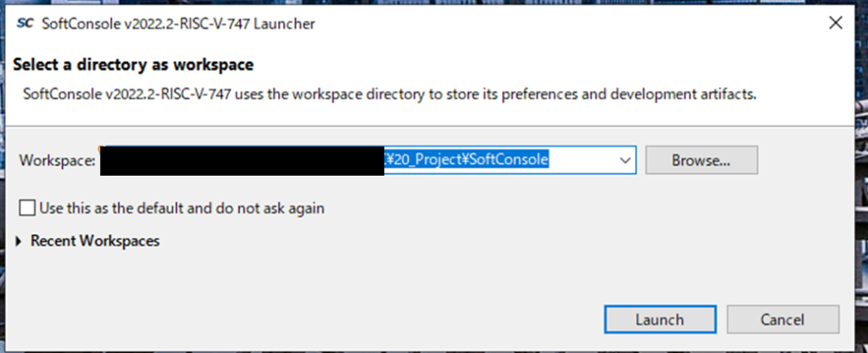Viewport: 868px width, 353px height.
Task: Click the SoftConsole SC icon in title bar
Action: coord(25,24)
